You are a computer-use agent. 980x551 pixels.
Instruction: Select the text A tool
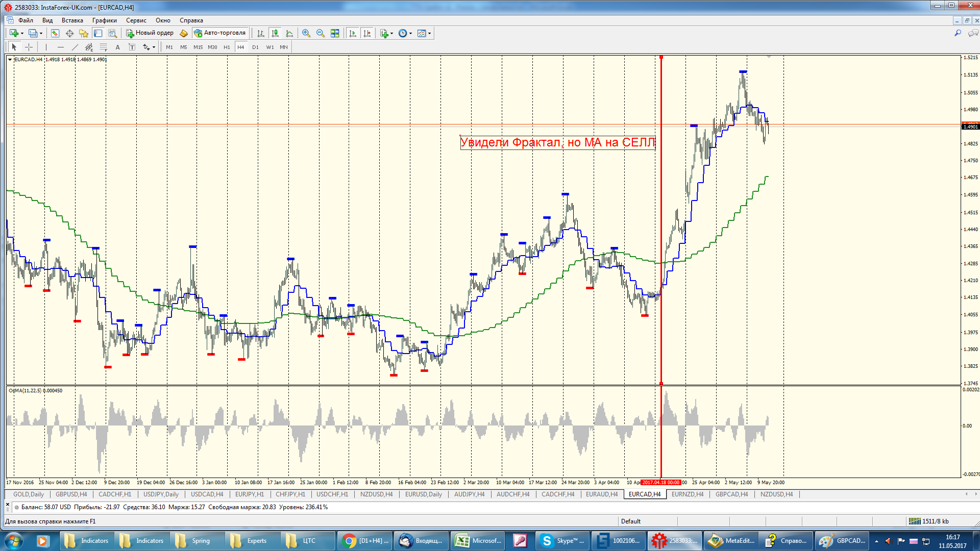[117, 47]
